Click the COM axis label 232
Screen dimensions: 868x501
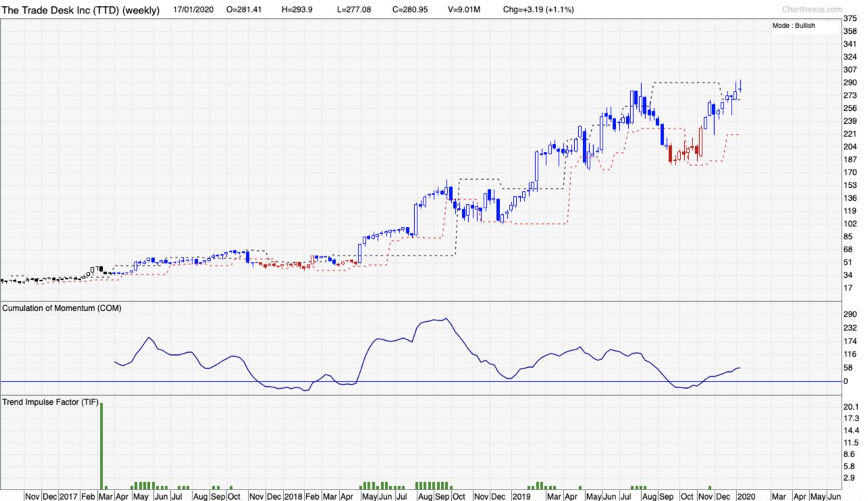click(x=850, y=327)
